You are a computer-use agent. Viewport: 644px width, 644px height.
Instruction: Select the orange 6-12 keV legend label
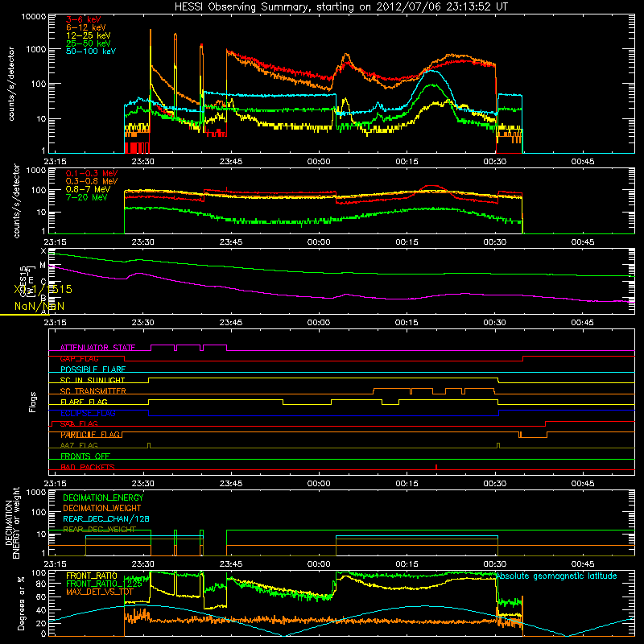86,27
